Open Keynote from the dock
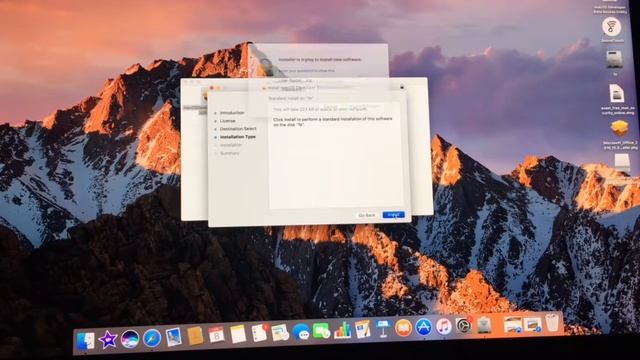This screenshot has height=360, width=640. pyautogui.click(x=383, y=329)
